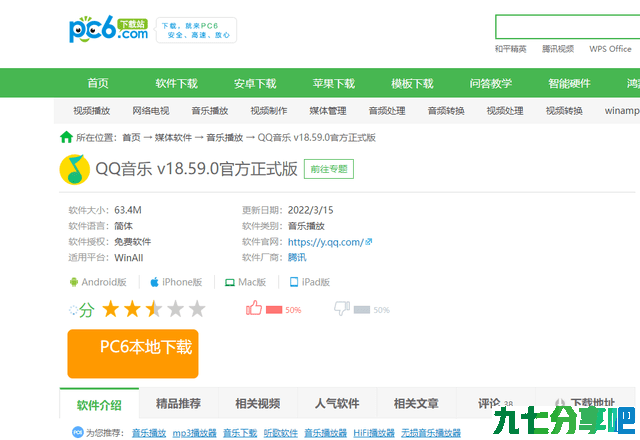Select the 网络电视 subcategory
Screen dimensions: 640x440
(151, 111)
